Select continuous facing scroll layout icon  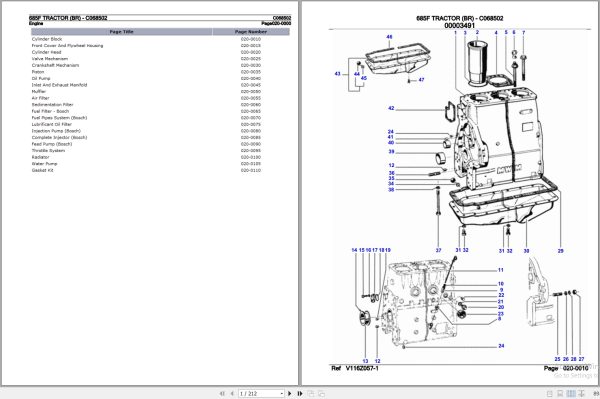click(x=581, y=393)
